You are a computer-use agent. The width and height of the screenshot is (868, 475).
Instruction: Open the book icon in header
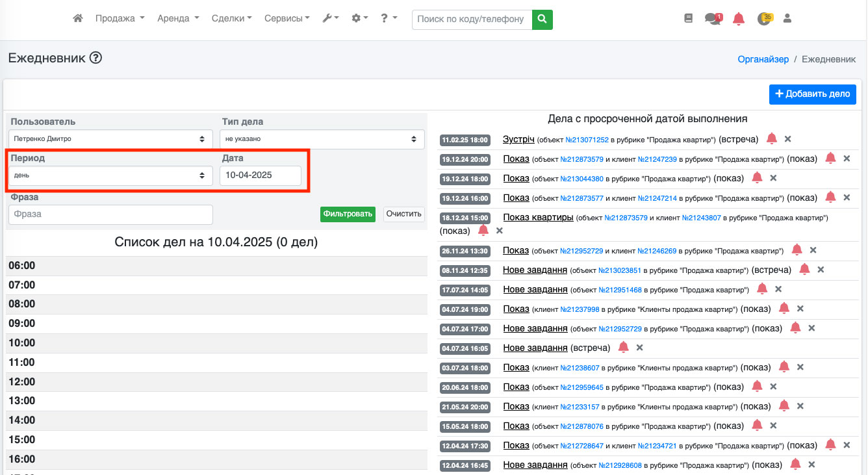[689, 19]
